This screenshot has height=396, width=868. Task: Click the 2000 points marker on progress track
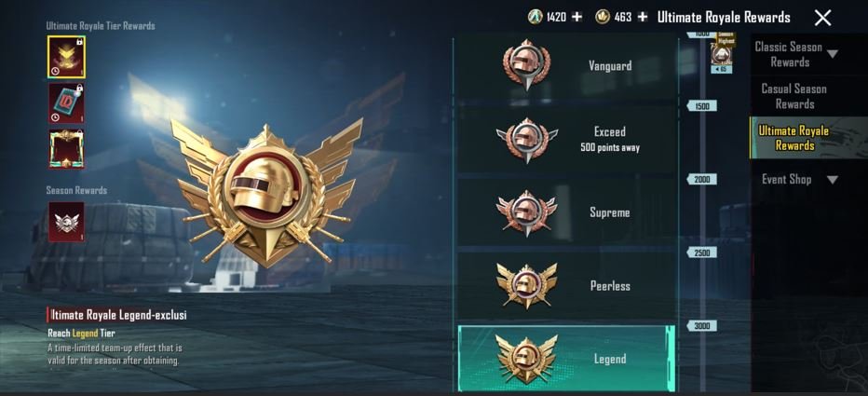(x=701, y=180)
